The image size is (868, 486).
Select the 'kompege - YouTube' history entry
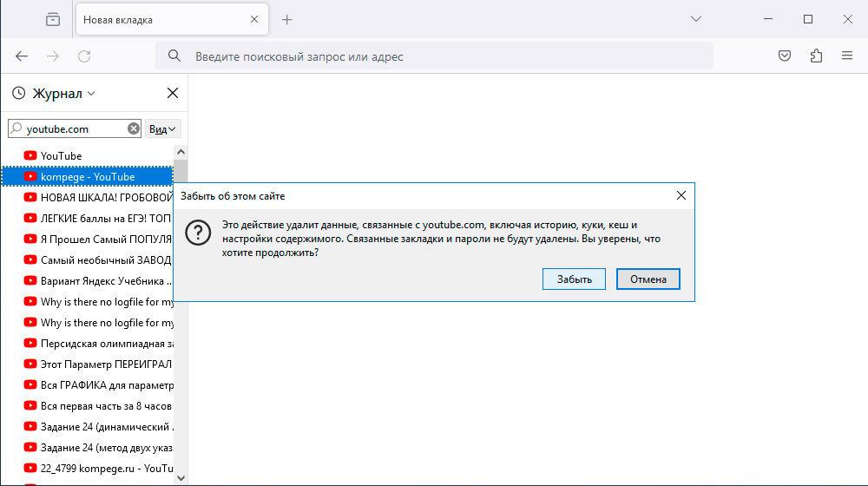[x=87, y=176]
